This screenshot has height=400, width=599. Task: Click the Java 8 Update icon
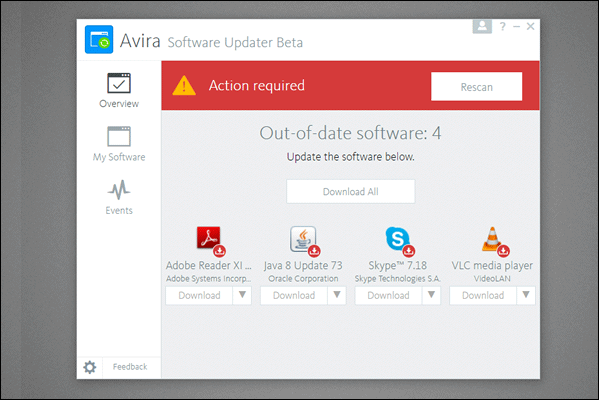(x=303, y=239)
